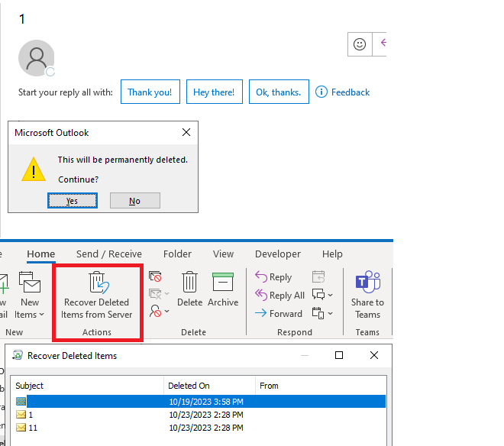Expand the IM reply dropdown arrow
Screen dimensions: 504x446
tap(330, 295)
